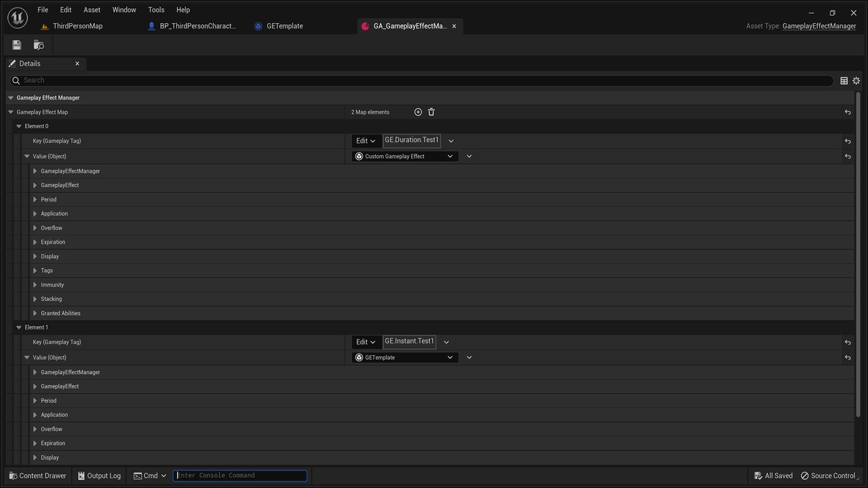Click the GameplayEffectManager asset type link
Image resolution: width=868 pixels, height=488 pixels.
coord(819,26)
